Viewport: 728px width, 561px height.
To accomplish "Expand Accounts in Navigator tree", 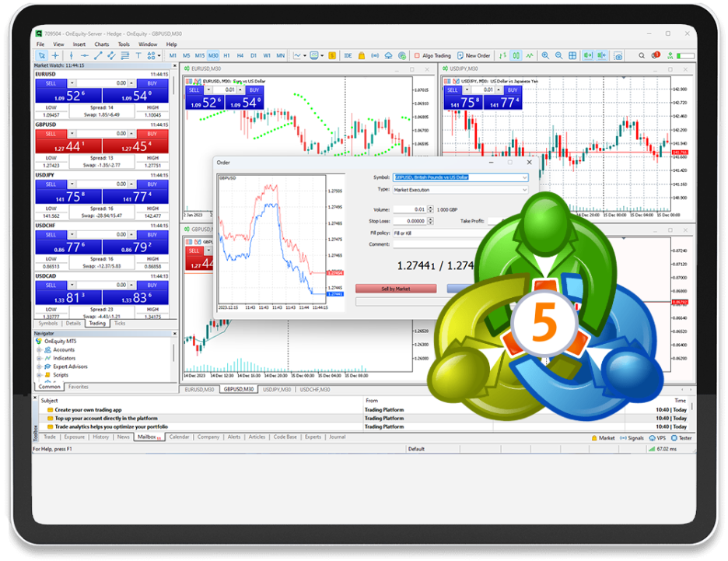I will (x=40, y=350).
